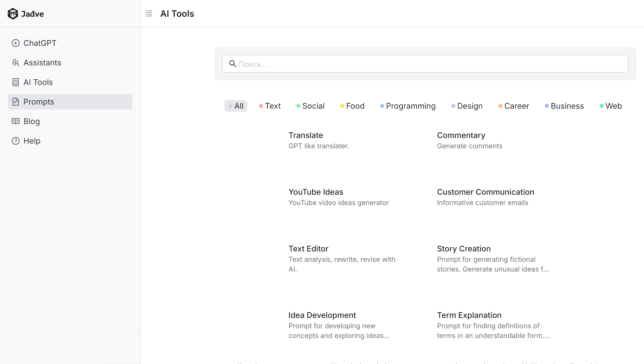Open the Customer Communication tool
This screenshot has height=364, width=644.
coord(485,192)
